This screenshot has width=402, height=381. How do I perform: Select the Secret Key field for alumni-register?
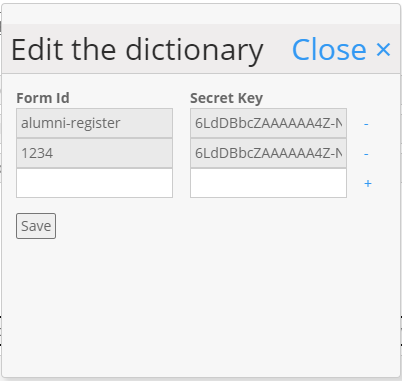click(268, 123)
